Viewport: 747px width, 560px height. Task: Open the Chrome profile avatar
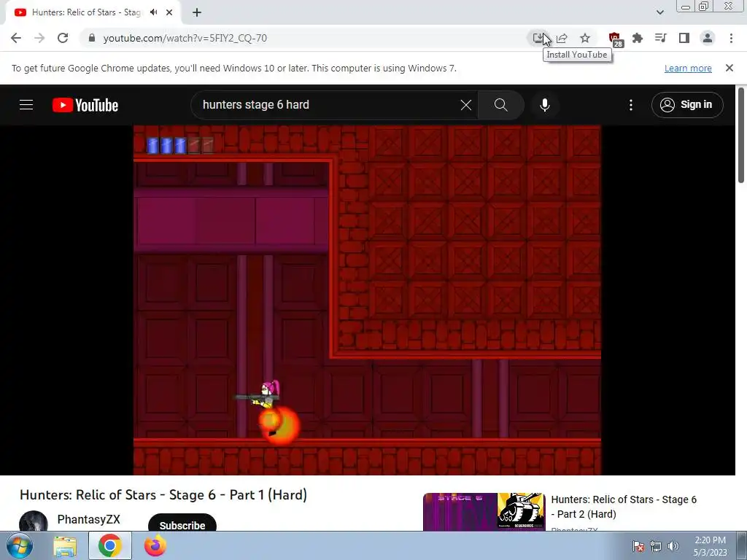coord(708,38)
